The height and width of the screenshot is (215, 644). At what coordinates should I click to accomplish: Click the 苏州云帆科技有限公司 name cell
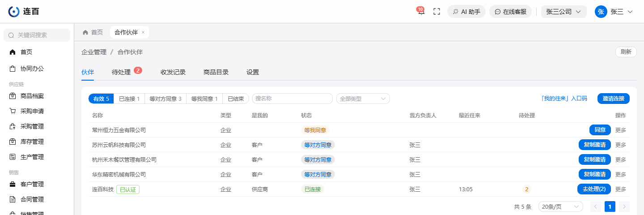[x=119, y=145]
